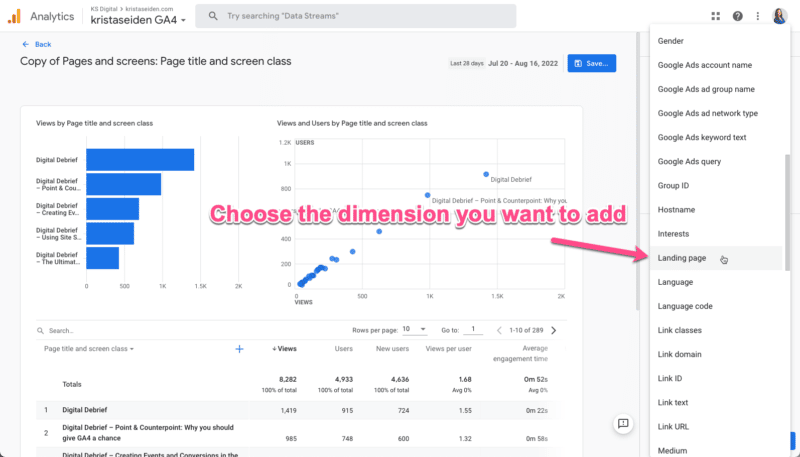Open the account profile avatar
The image size is (800, 457).
point(780,16)
